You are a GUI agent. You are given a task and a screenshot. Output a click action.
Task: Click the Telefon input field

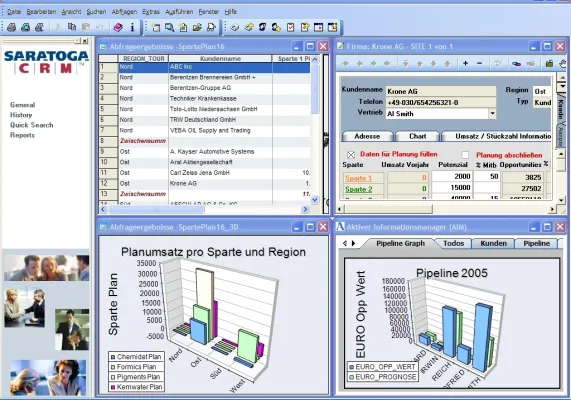pyautogui.click(x=441, y=102)
